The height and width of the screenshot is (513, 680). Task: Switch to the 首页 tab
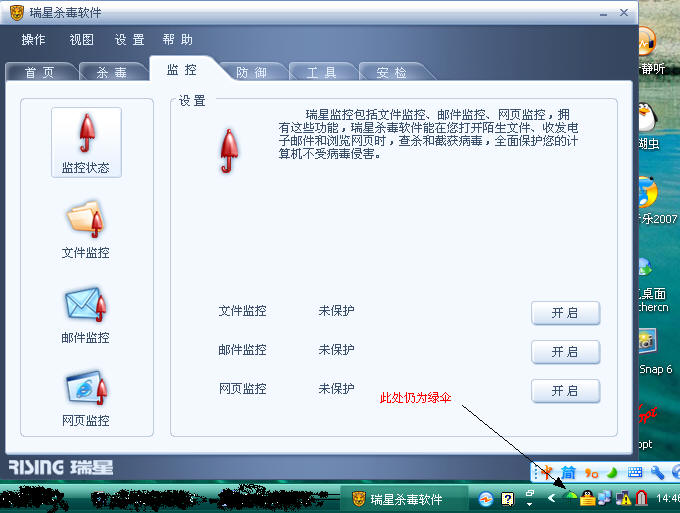40,72
